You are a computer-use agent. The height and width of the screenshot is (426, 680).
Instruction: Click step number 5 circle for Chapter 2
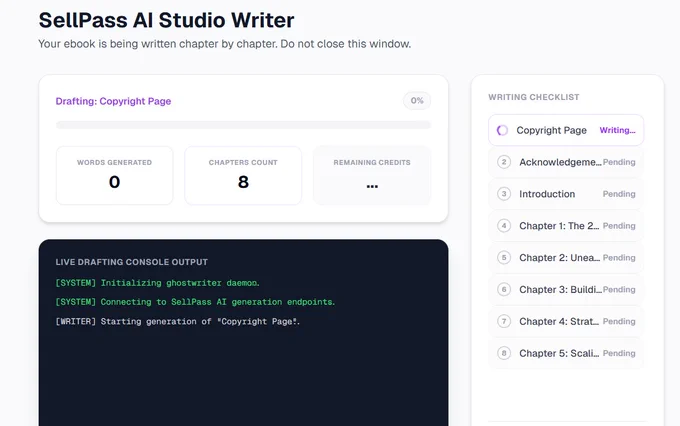(x=504, y=258)
